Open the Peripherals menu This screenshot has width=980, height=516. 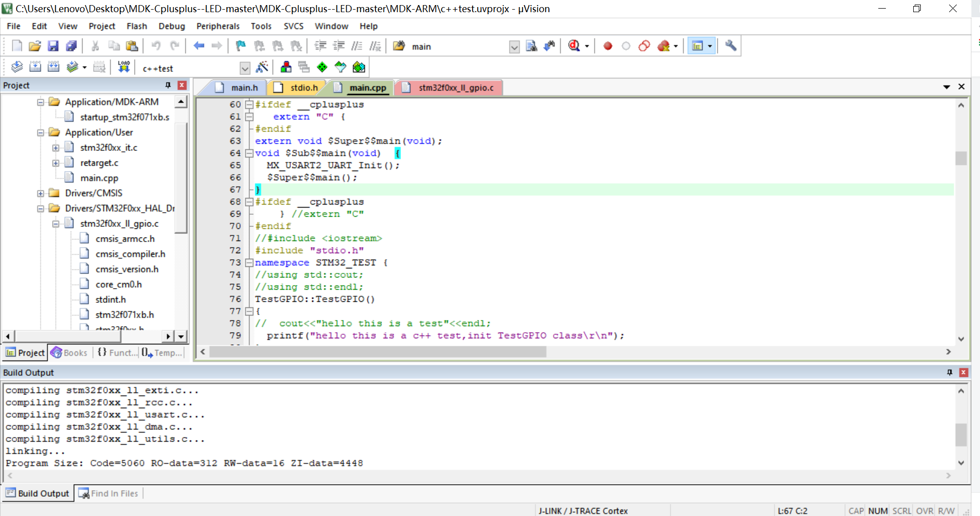tap(218, 26)
